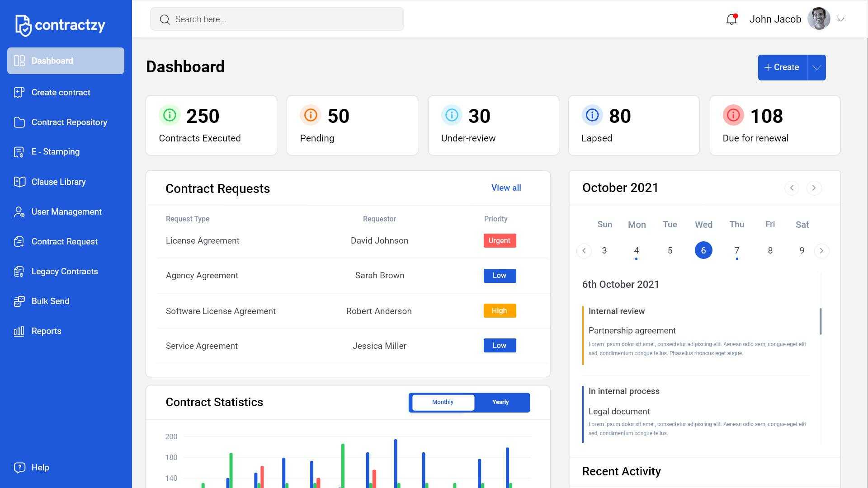Viewport: 868px width, 488px height.
Task: Click the Urgent priority badge
Action: coord(500,241)
